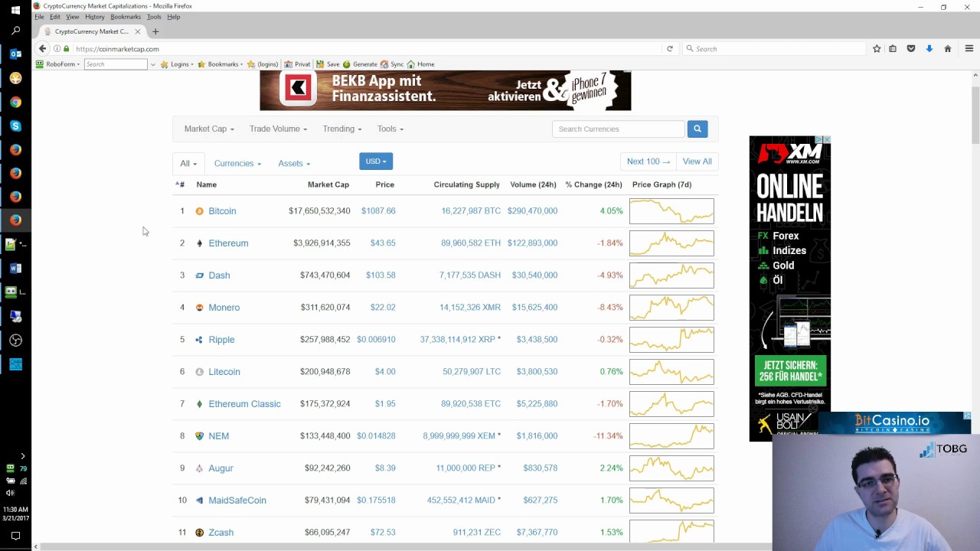The width and height of the screenshot is (980, 551).
Task: Sort table by % Change (24h) header
Action: point(593,184)
